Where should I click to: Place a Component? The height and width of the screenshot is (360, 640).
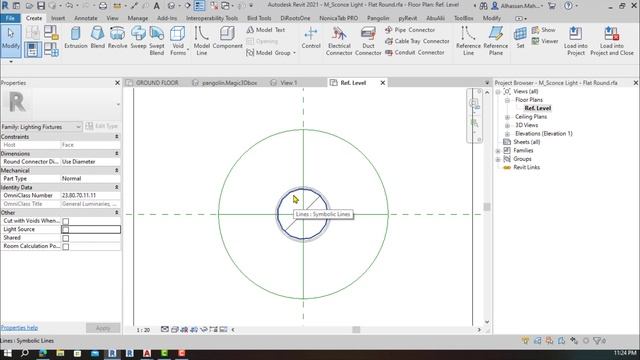pyautogui.click(x=227, y=39)
